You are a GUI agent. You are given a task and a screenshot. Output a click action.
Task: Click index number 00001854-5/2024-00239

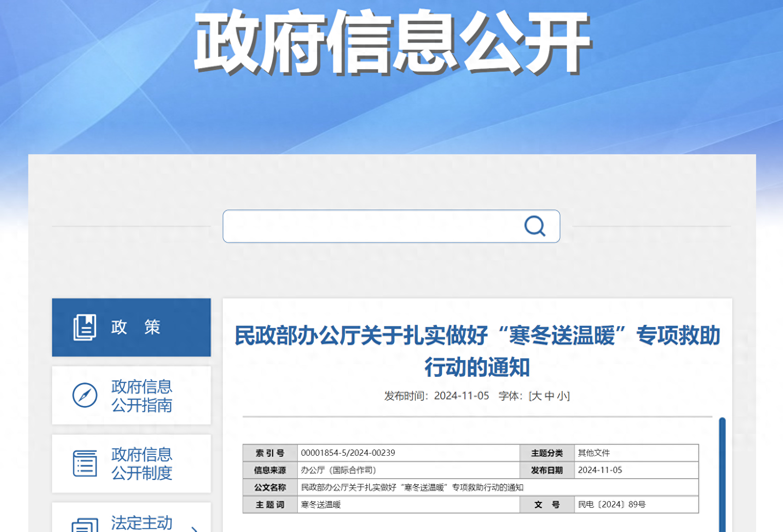click(348, 453)
